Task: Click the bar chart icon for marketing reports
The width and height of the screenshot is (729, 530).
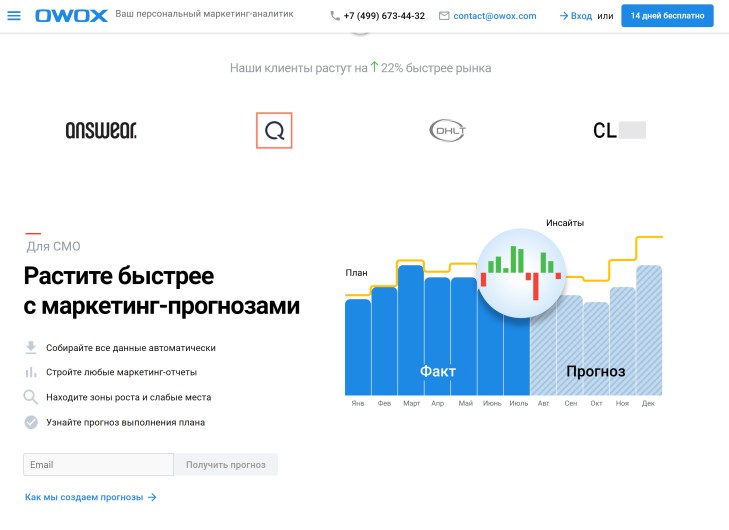Action: coord(31,372)
